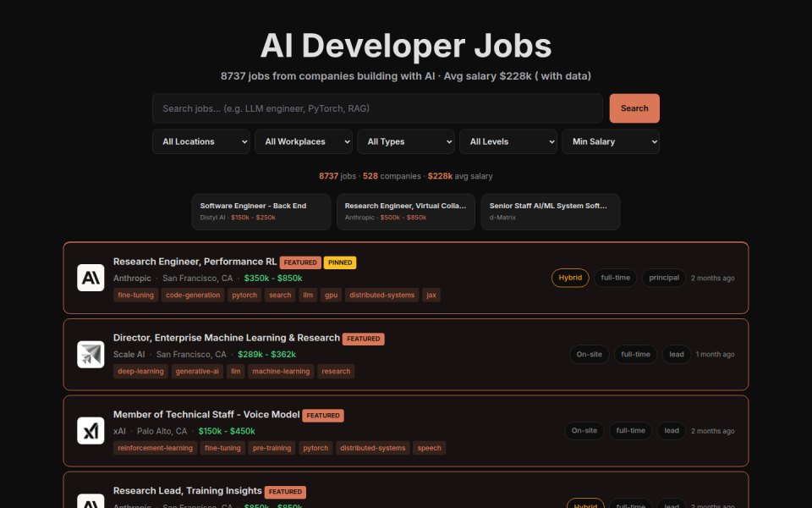Click the Anthropic logo on Performance RL job
812x508 pixels.
91,278
